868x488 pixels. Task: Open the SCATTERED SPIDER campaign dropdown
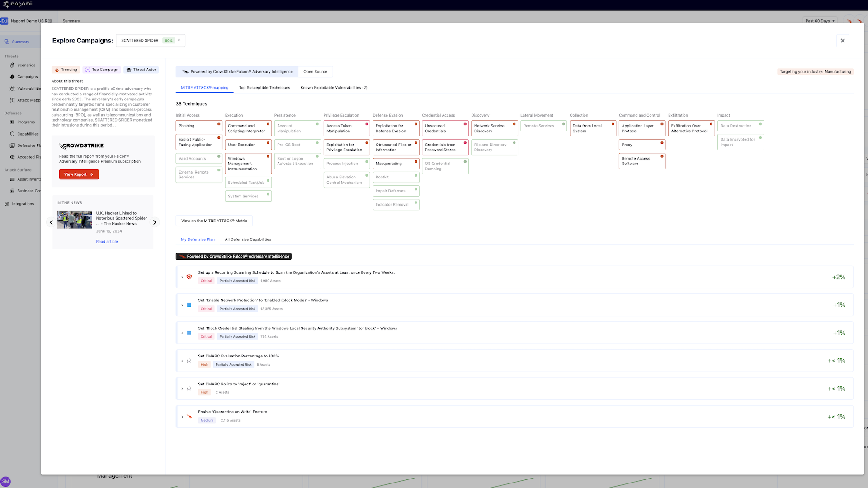click(150, 40)
